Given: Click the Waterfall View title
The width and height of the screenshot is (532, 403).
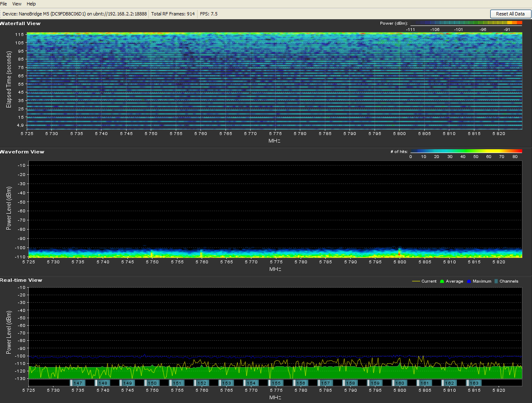Looking at the screenshot, I should [x=20, y=23].
